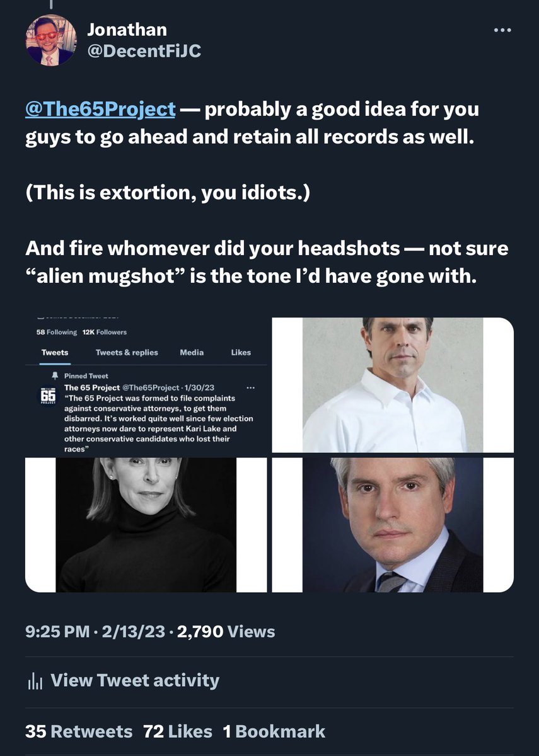Open the 1 Bookmark count
The height and width of the screenshot is (756, 539).
click(x=274, y=731)
